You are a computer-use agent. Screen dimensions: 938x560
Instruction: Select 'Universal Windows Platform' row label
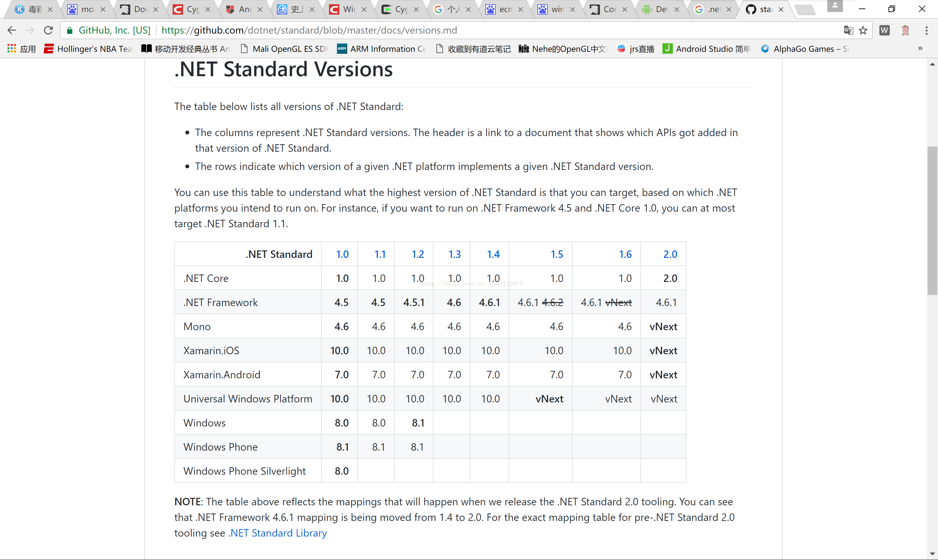click(248, 399)
